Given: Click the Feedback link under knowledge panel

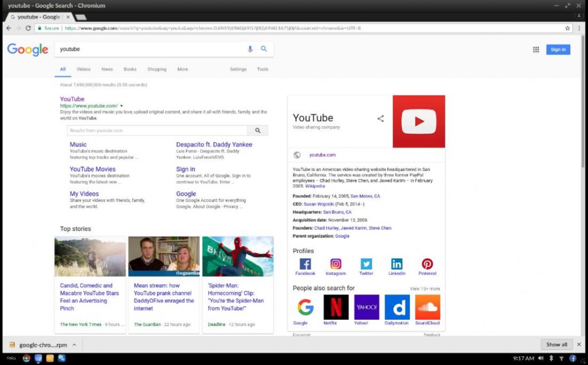Looking at the screenshot, I should (x=432, y=335).
